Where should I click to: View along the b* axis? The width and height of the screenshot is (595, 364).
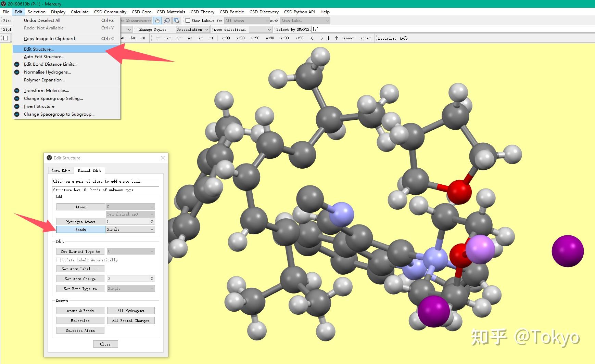tap(133, 38)
